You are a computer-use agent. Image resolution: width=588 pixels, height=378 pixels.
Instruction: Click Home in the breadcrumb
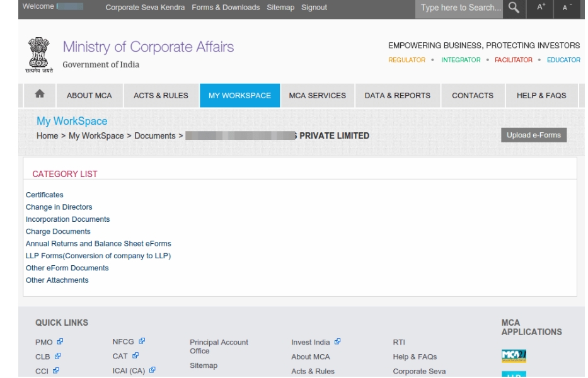click(47, 135)
